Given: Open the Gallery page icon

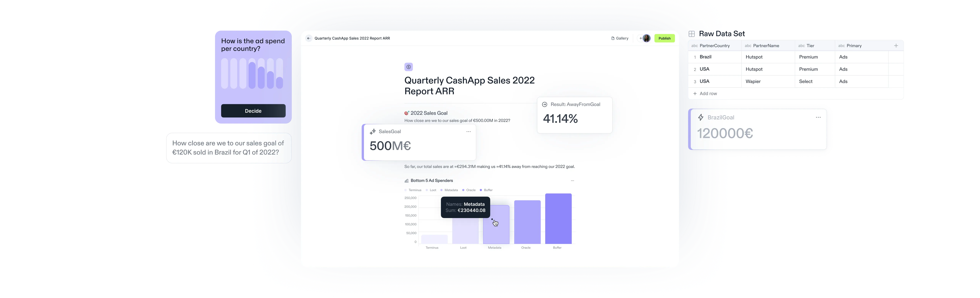Looking at the screenshot, I should 613,38.
